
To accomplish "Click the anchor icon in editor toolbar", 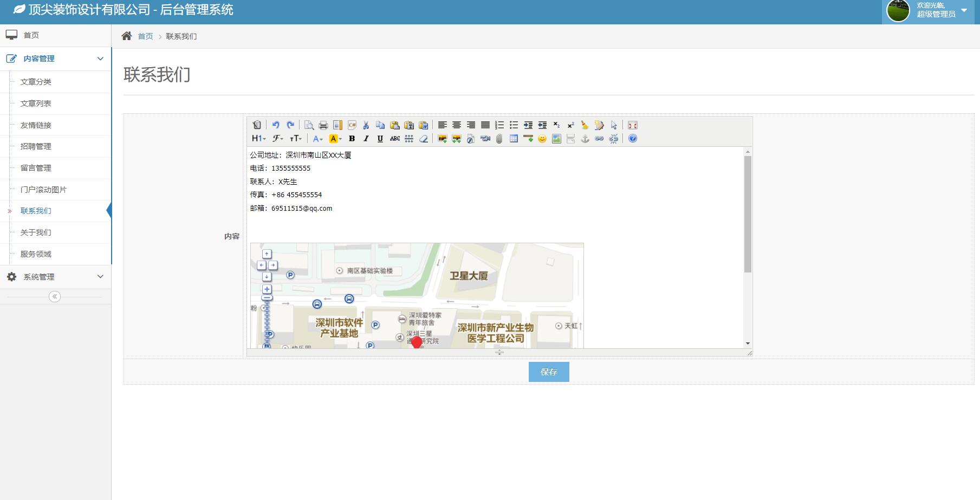I will click(585, 139).
